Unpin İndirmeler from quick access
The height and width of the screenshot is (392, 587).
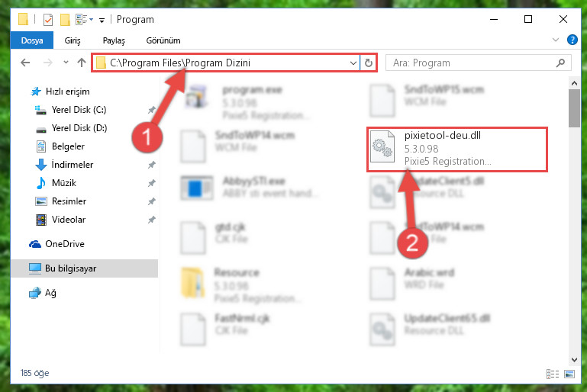152,165
